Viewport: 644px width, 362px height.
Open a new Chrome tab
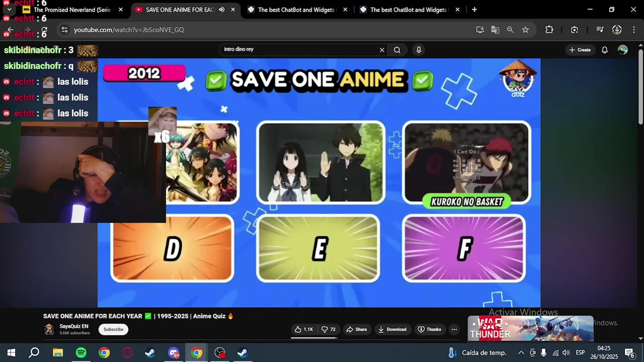(x=474, y=10)
